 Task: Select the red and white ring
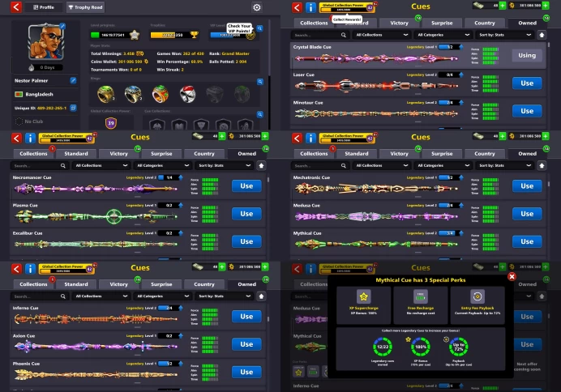(188, 94)
